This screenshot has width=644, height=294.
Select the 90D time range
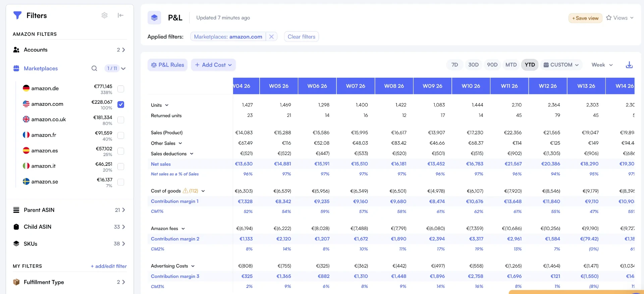click(492, 65)
